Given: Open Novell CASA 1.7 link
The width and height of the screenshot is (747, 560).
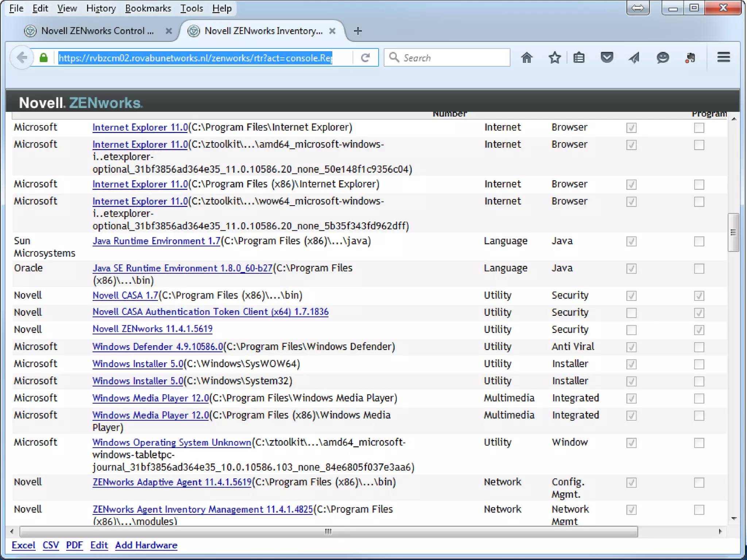Looking at the screenshot, I should 125,295.
